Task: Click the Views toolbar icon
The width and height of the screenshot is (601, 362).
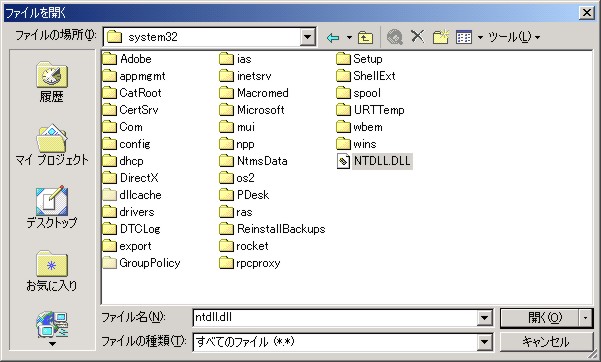Action: click(464, 37)
